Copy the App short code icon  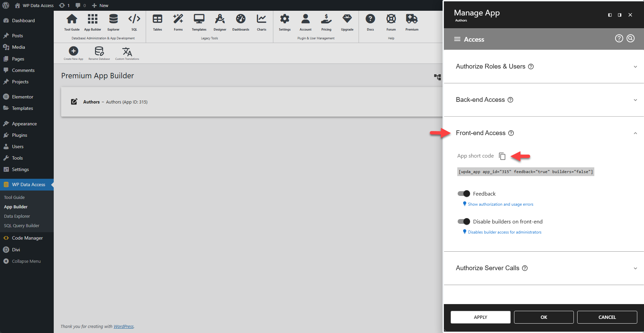[x=502, y=156]
